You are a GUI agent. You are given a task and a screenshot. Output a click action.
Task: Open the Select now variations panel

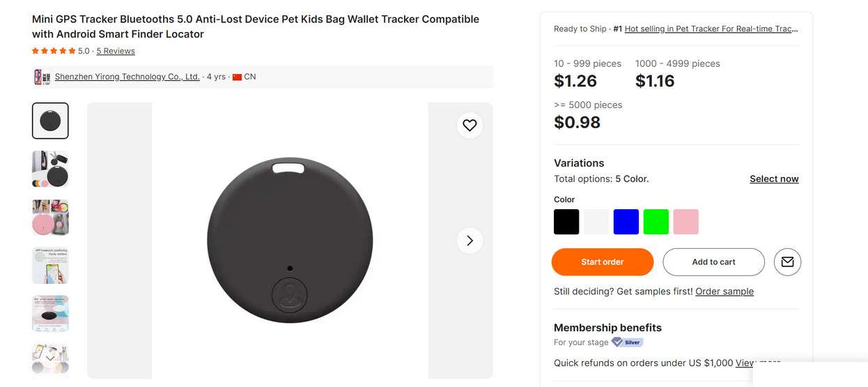(774, 179)
